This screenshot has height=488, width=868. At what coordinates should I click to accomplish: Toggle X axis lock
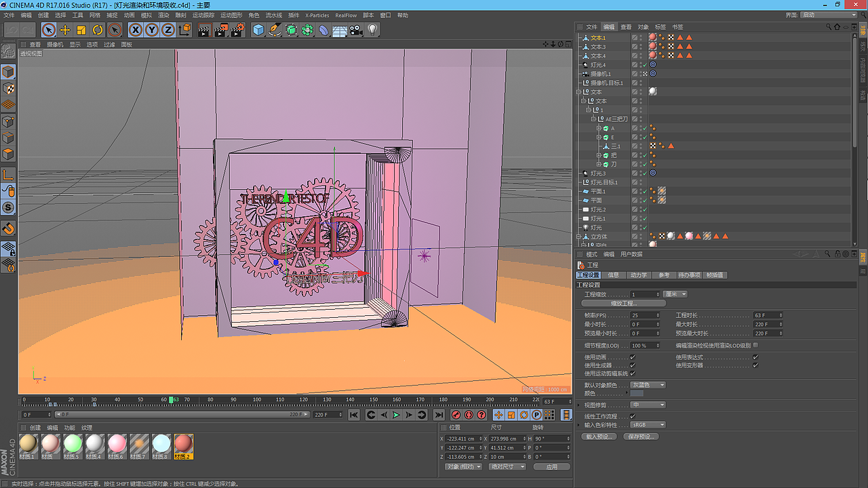(136, 30)
